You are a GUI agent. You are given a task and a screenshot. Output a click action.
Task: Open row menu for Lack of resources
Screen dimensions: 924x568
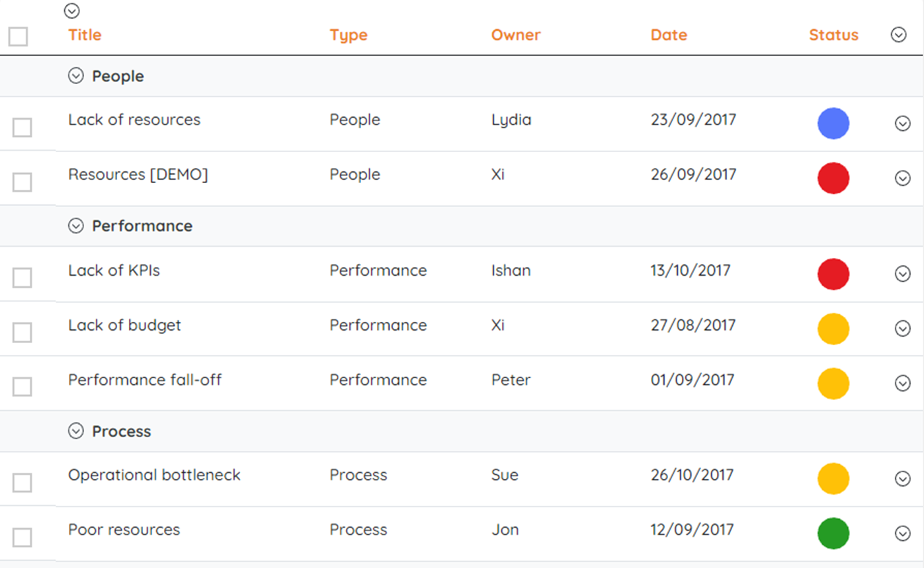902,124
